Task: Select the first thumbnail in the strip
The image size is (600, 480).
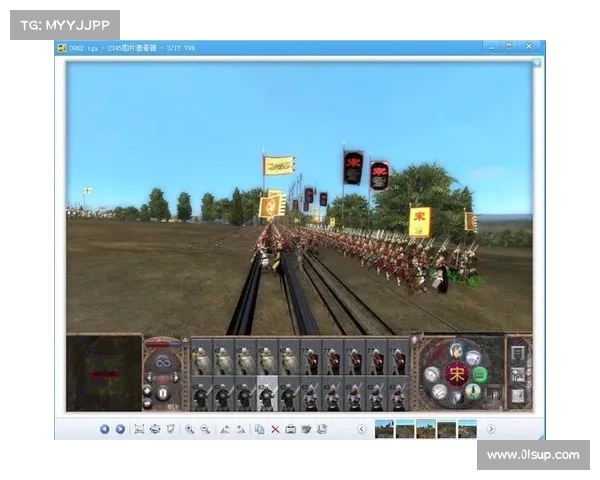Action: pos(384,429)
